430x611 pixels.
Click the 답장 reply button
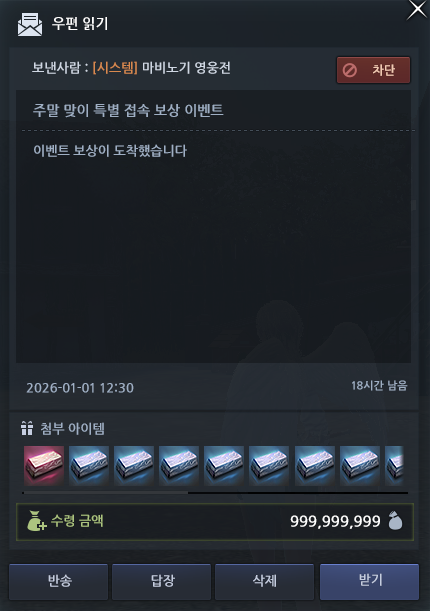tap(161, 581)
